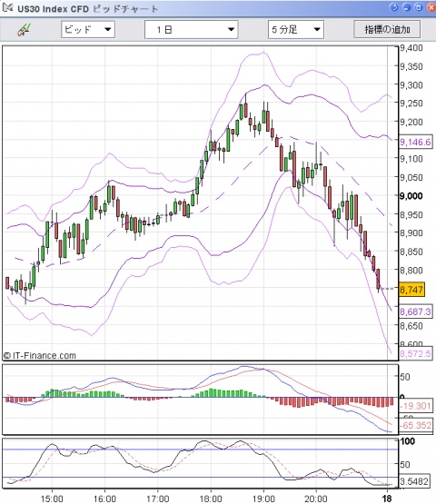The image size is (436, 504).
Task: Click the MACD signal value -65.352
Action: (415, 425)
